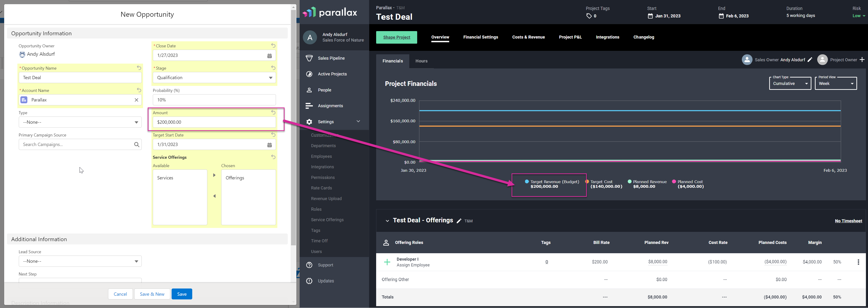The image size is (868, 308).
Task: Select the Financials sub-tab
Action: click(x=393, y=61)
